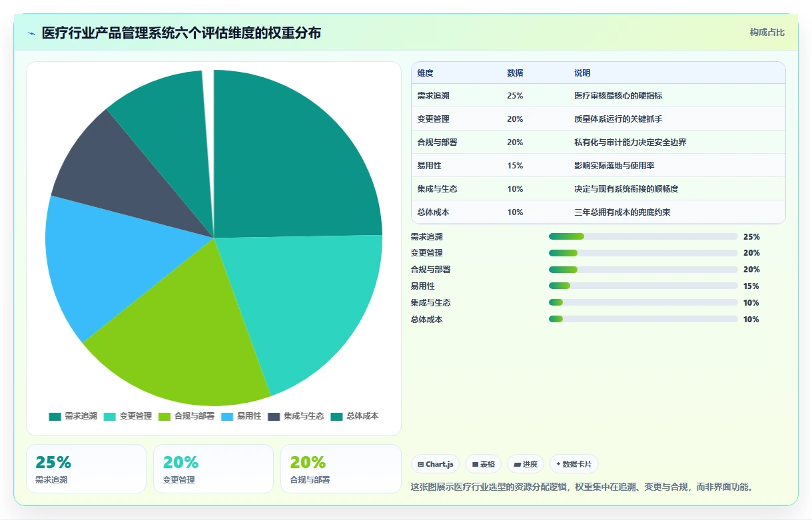Image resolution: width=812 pixels, height=520 pixels.
Task: Click the 15% label beside progress bar
Action: [x=751, y=286]
